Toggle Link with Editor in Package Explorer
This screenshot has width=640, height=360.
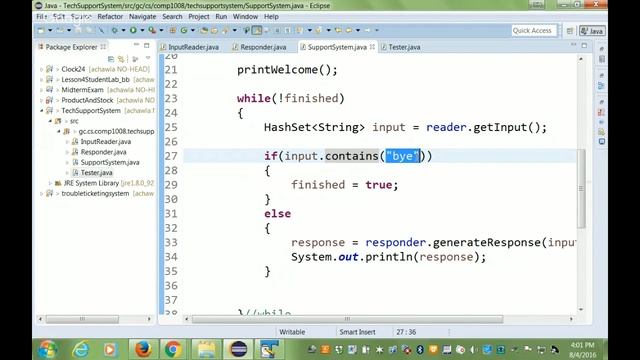click(x=121, y=59)
